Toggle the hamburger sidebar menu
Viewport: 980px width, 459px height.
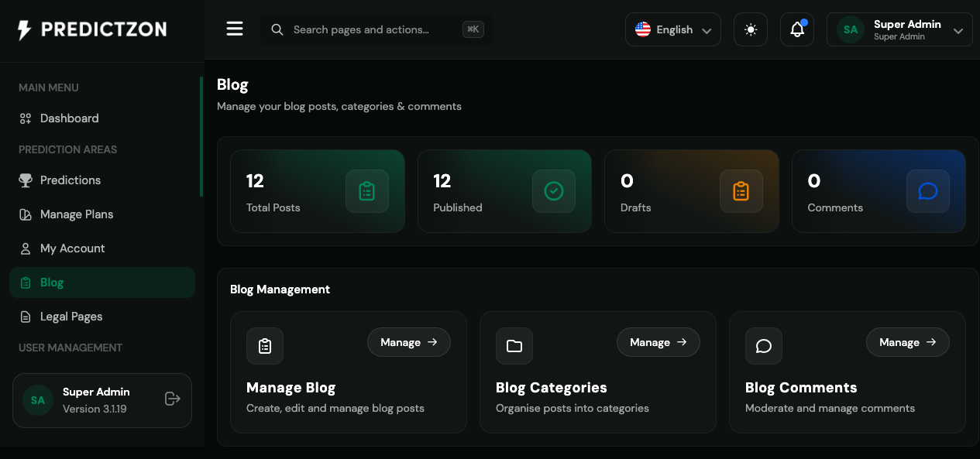[x=235, y=29]
